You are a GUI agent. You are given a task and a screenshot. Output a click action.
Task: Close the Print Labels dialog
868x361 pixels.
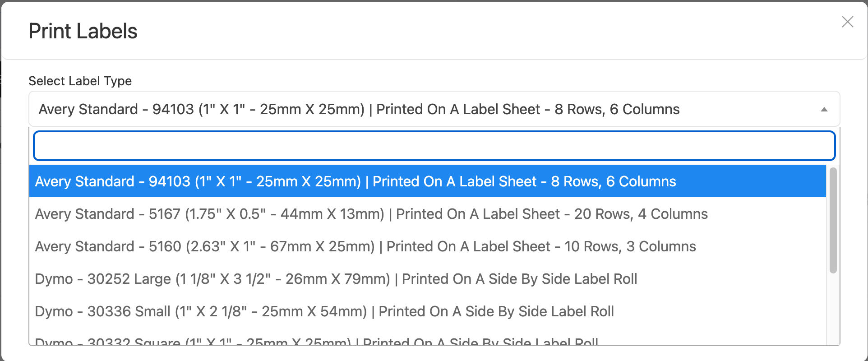847,22
